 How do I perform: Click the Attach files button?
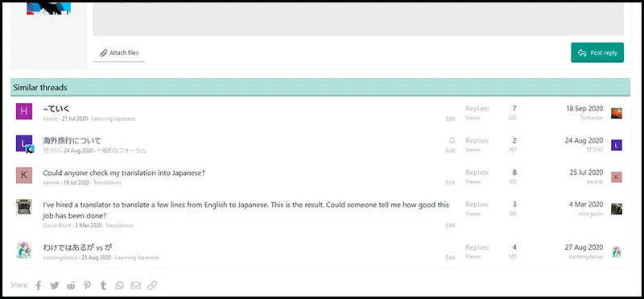pyautogui.click(x=119, y=53)
